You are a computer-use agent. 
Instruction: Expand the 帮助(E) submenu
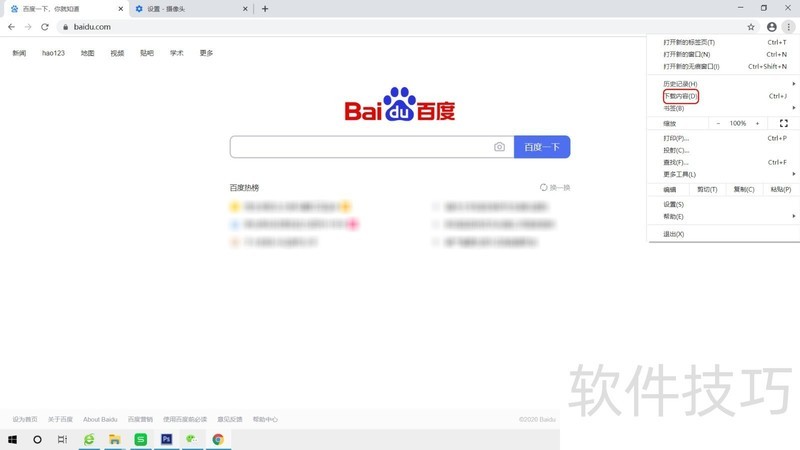[724, 216]
